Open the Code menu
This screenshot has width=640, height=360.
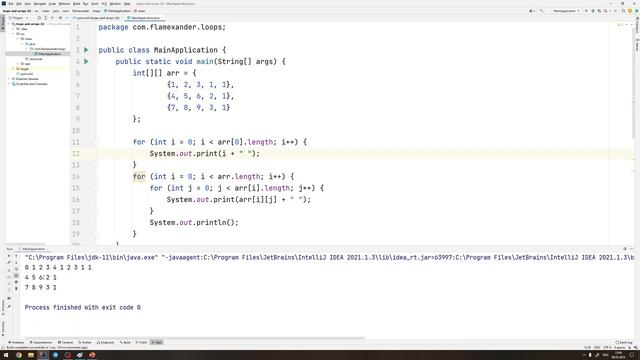(52, 4)
